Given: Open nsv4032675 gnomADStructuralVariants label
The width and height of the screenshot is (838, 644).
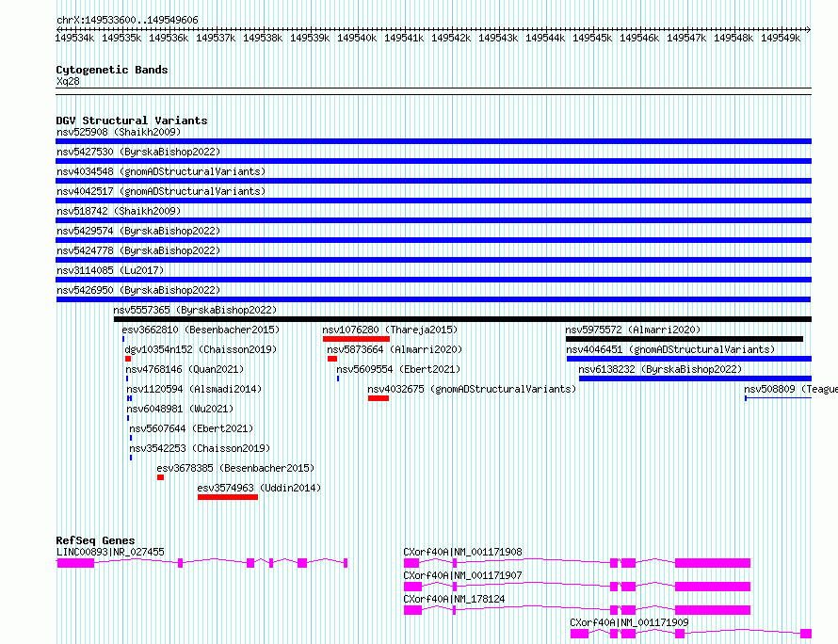Looking at the screenshot, I should coord(472,389).
